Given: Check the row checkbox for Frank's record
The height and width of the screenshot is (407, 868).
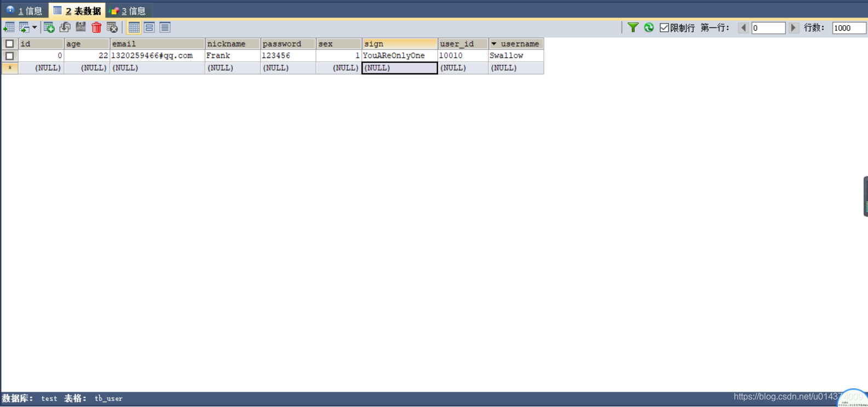Looking at the screenshot, I should coord(9,56).
